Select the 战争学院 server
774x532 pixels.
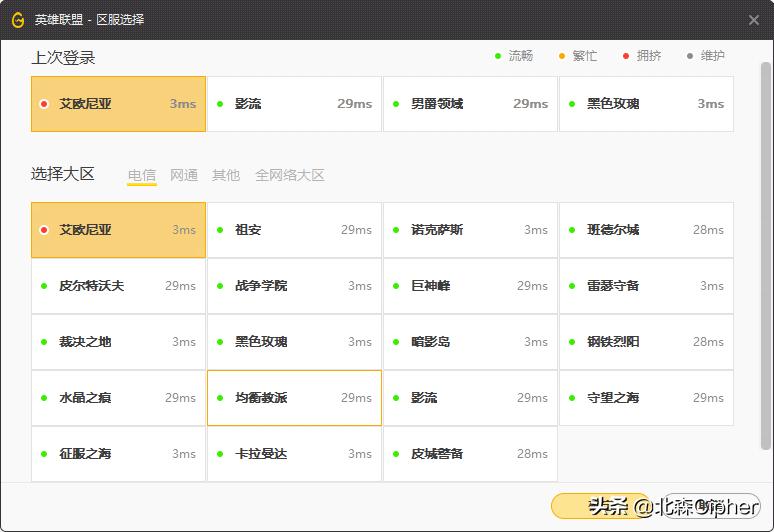pos(294,286)
